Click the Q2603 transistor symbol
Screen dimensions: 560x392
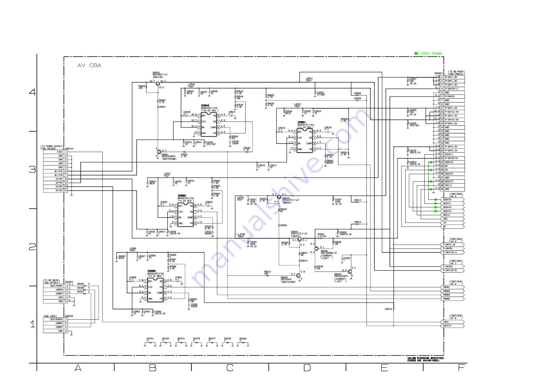tap(158, 84)
